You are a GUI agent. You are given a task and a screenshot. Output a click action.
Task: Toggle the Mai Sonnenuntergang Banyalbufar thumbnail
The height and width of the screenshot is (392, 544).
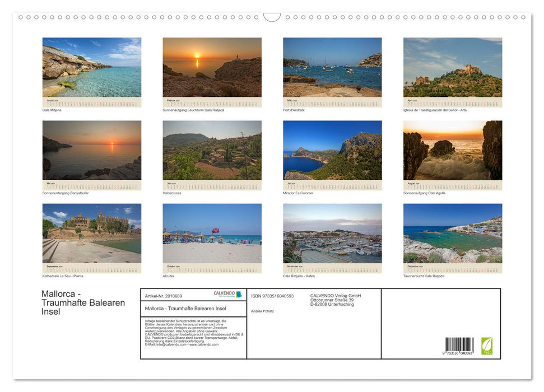click(x=91, y=148)
